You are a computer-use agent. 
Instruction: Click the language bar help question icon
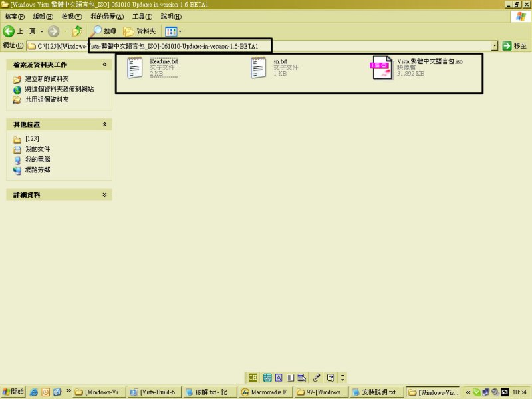[x=331, y=378]
